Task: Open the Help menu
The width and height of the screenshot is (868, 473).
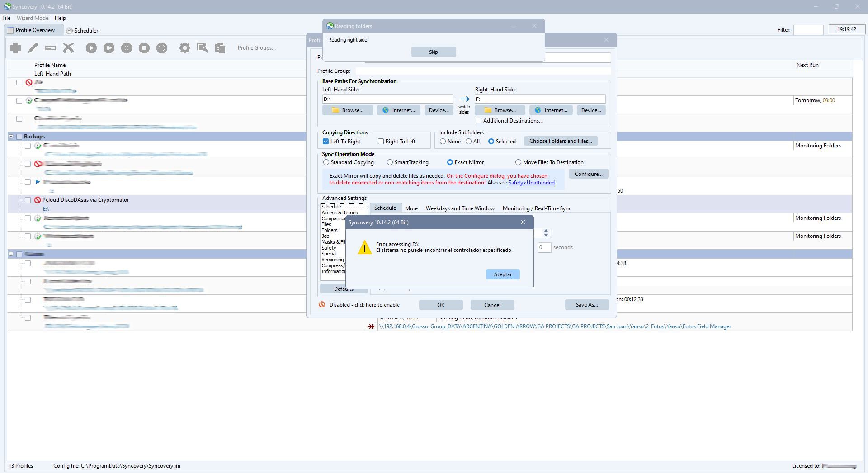Action: (60, 18)
